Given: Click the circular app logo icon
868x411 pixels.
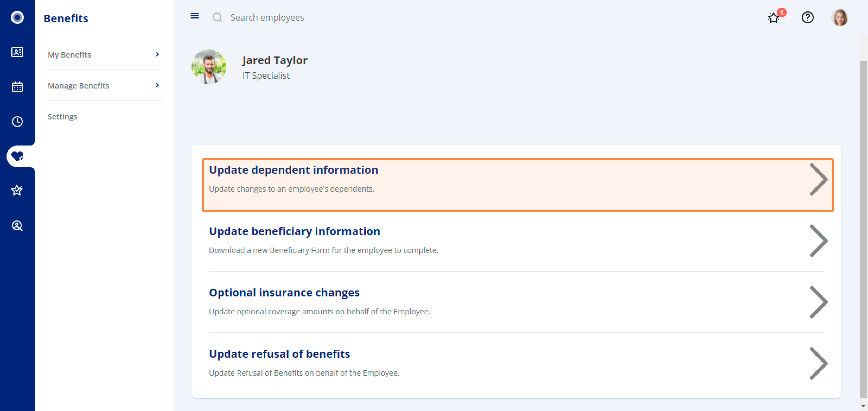Looking at the screenshot, I should (x=17, y=17).
